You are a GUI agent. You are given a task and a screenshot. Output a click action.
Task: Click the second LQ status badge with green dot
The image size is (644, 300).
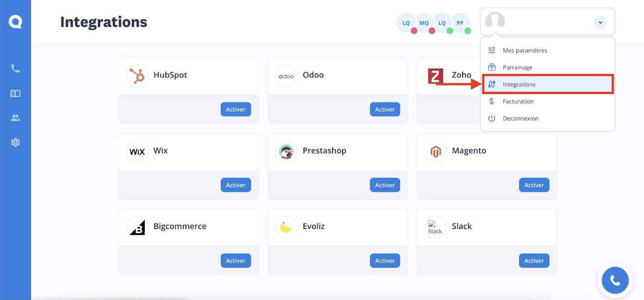[442, 23]
